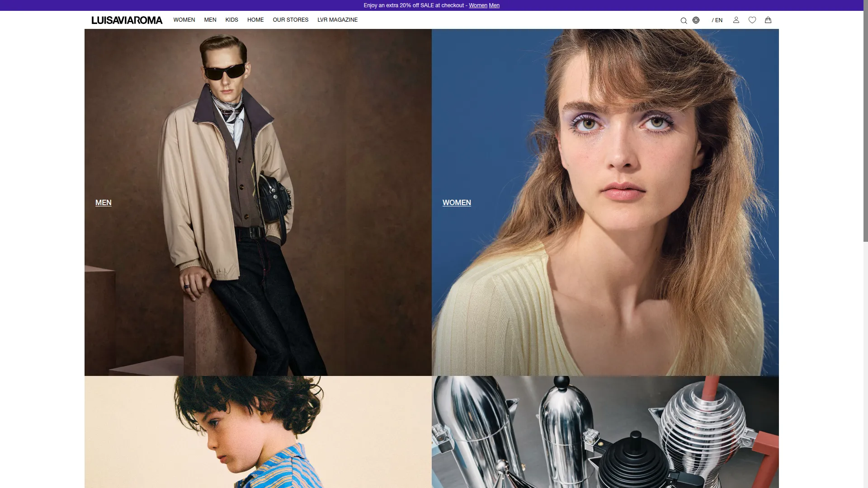Click the globe country selector icon

696,20
